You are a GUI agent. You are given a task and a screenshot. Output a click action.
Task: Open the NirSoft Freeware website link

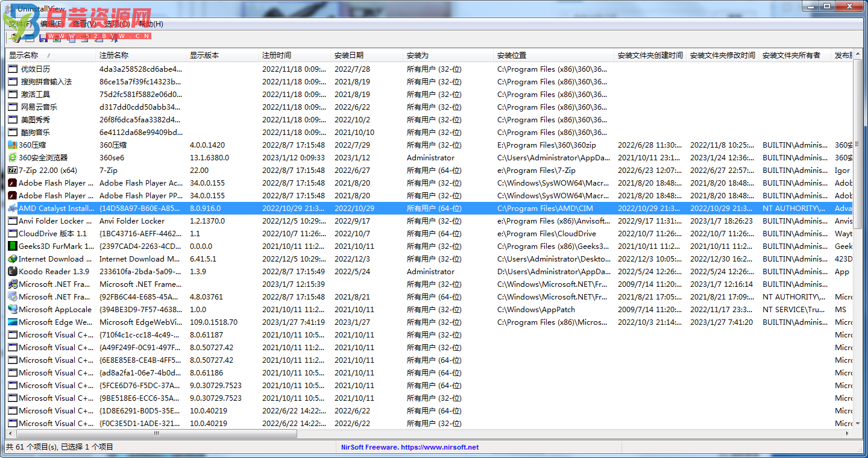(x=410, y=447)
